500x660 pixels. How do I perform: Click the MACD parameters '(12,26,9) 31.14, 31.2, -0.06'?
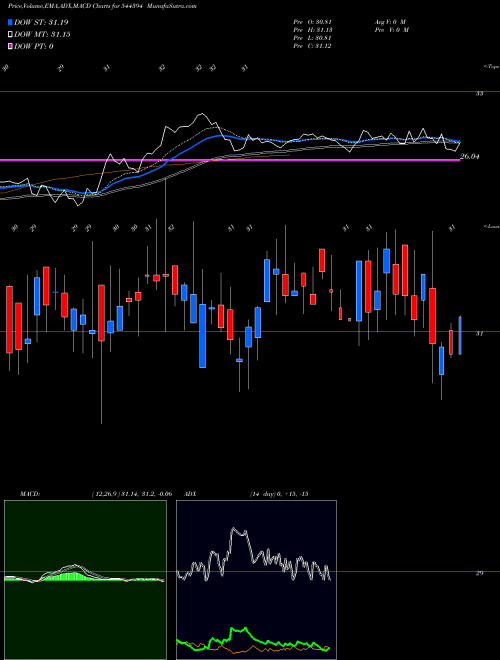131,494
